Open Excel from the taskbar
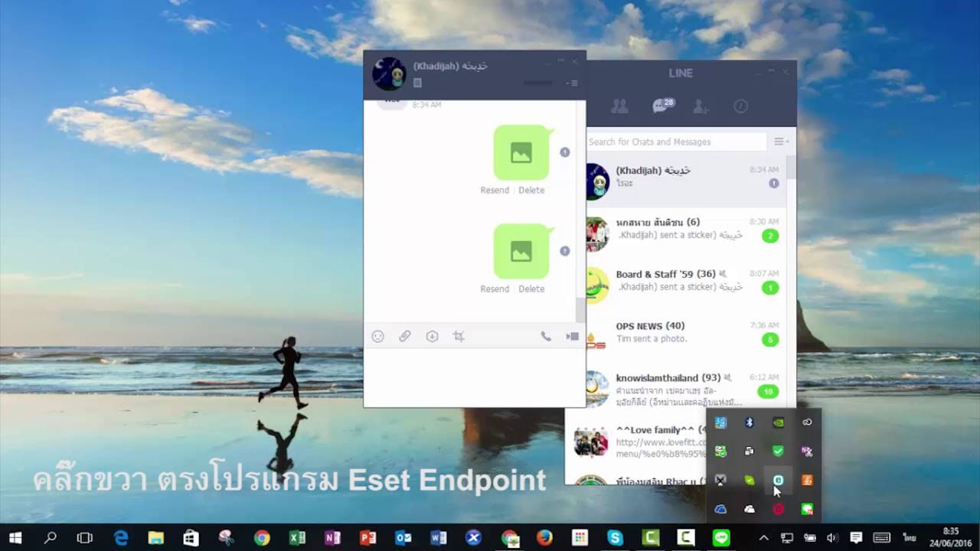 [297, 538]
